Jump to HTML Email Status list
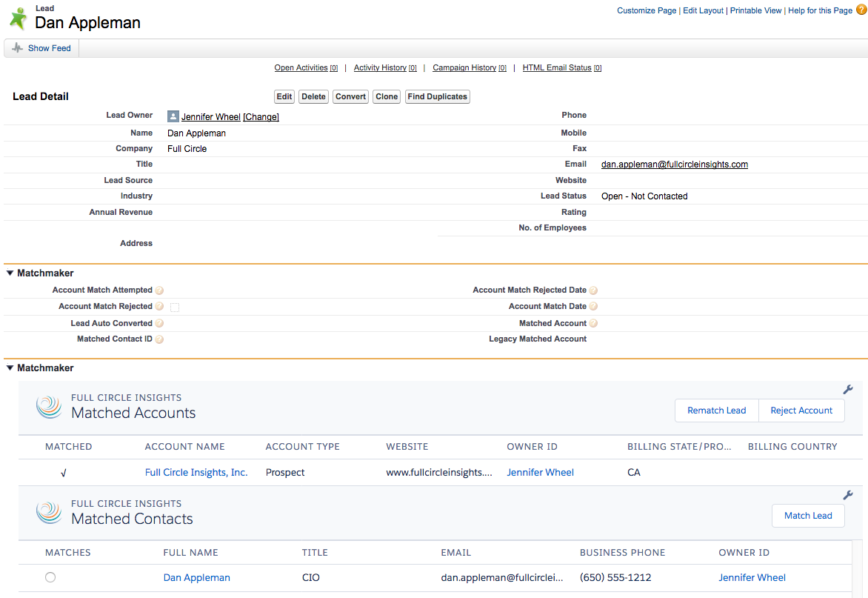The width and height of the screenshot is (868, 598). coord(562,67)
